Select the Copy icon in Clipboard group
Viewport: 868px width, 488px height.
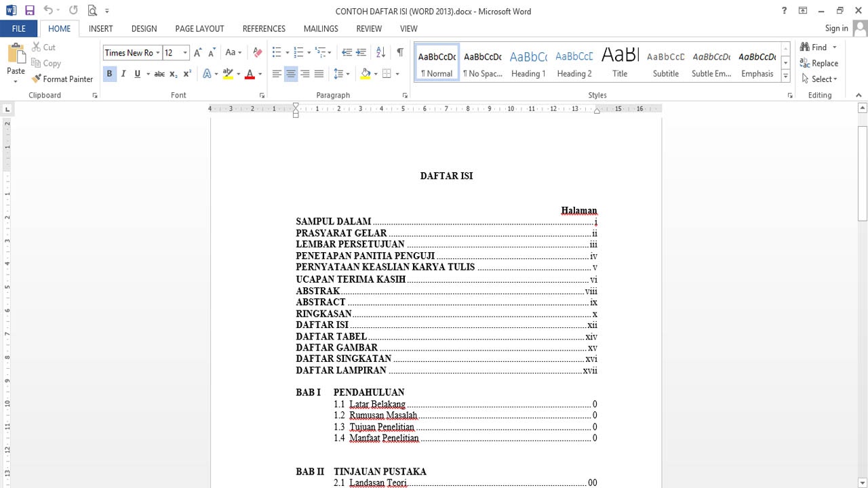(46, 63)
